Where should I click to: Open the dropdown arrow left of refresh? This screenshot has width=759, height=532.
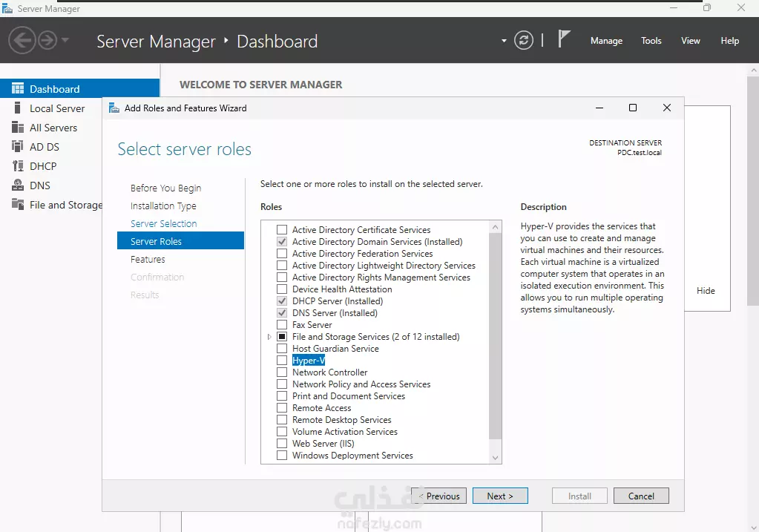(504, 41)
